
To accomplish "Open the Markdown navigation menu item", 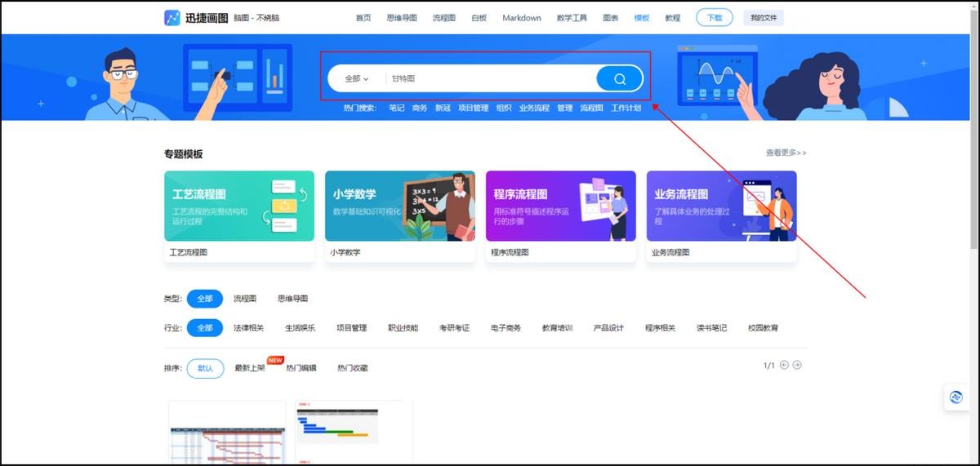I will 521,18.
